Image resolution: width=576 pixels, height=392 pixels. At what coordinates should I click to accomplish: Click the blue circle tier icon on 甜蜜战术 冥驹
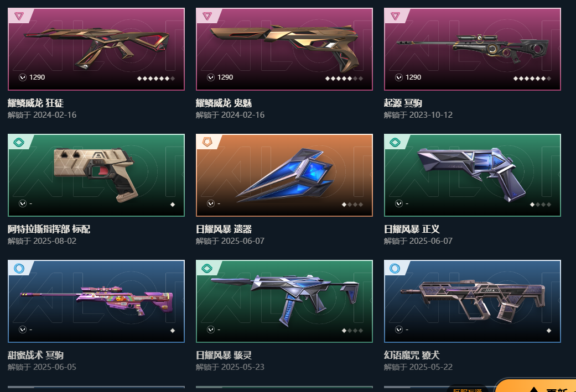pos(19,268)
